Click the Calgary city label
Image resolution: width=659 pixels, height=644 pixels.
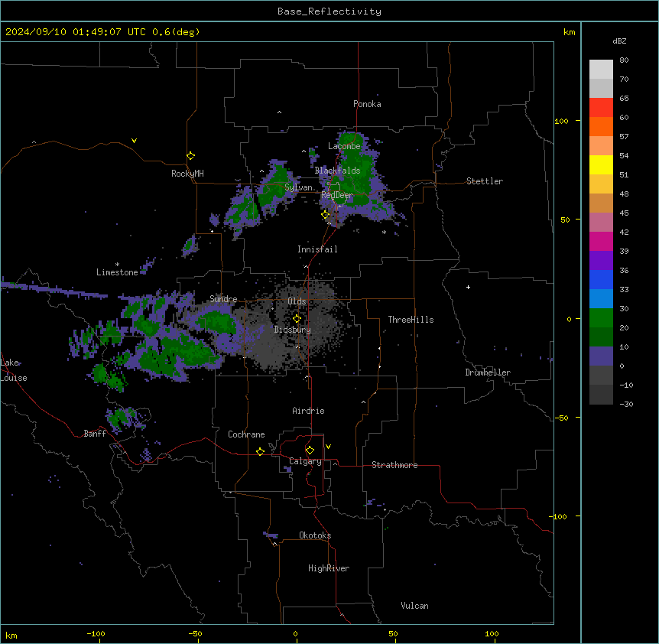pyautogui.click(x=305, y=461)
